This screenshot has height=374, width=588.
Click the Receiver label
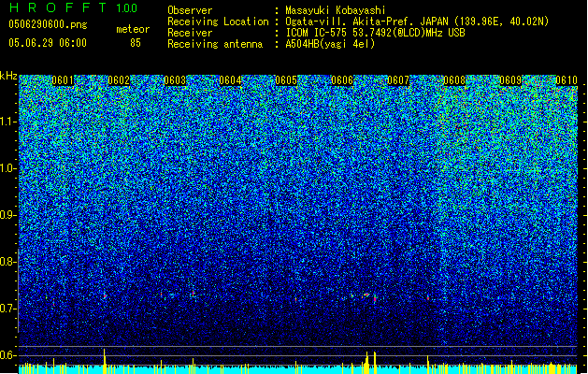click(190, 33)
